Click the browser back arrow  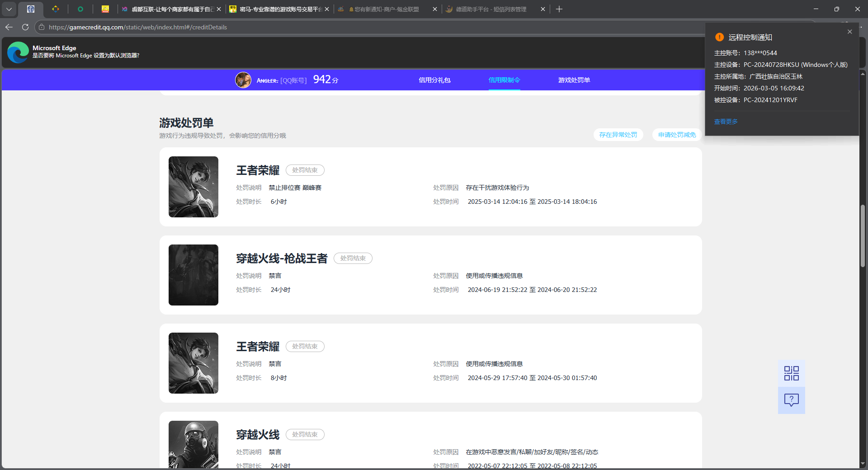coord(9,27)
